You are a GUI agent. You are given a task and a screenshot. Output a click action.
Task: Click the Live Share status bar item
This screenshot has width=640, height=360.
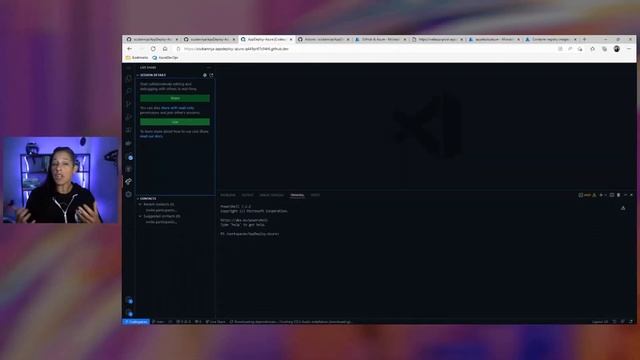216,322
